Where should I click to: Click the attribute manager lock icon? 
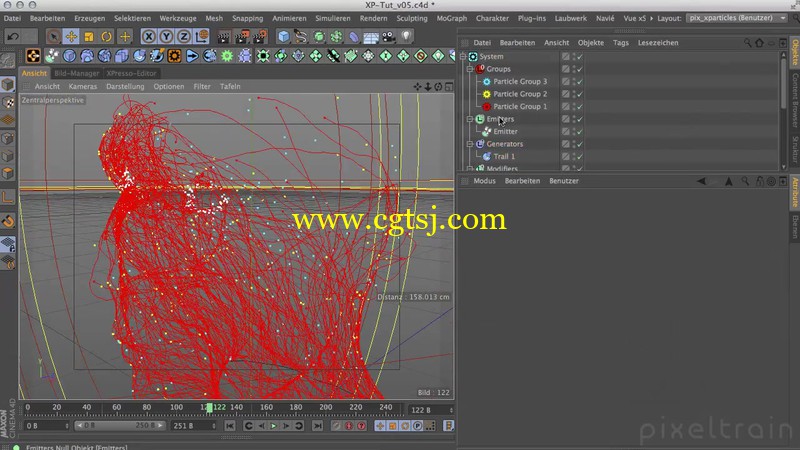pyautogui.click(x=760, y=181)
